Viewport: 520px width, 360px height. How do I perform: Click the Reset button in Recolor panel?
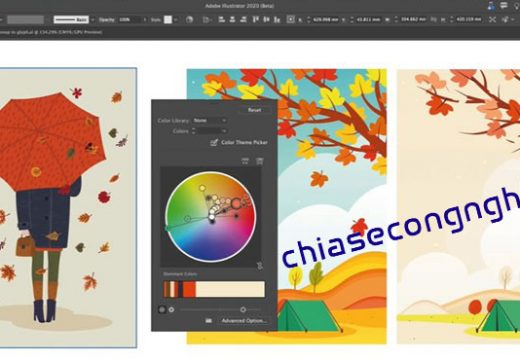254,110
